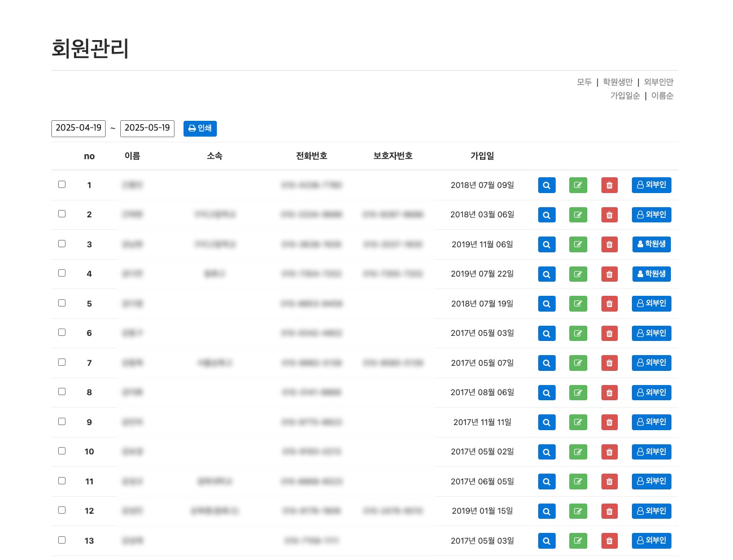Click the blue 인쇄 print button

coord(200,128)
